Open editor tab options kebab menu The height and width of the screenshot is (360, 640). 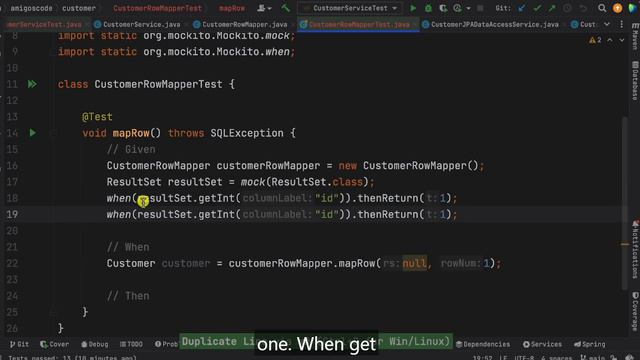click(x=622, y=24)
